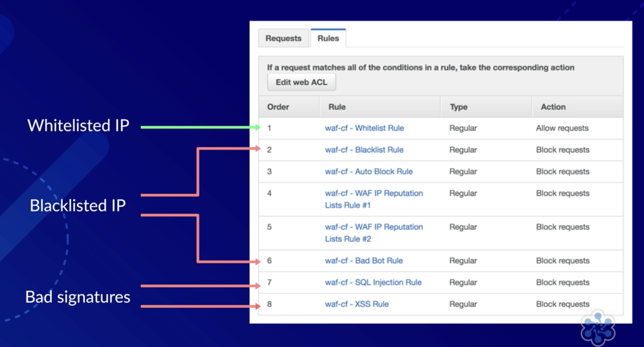Click the Type column header
This screenshot has height=347, width=644.
(459, 107)
